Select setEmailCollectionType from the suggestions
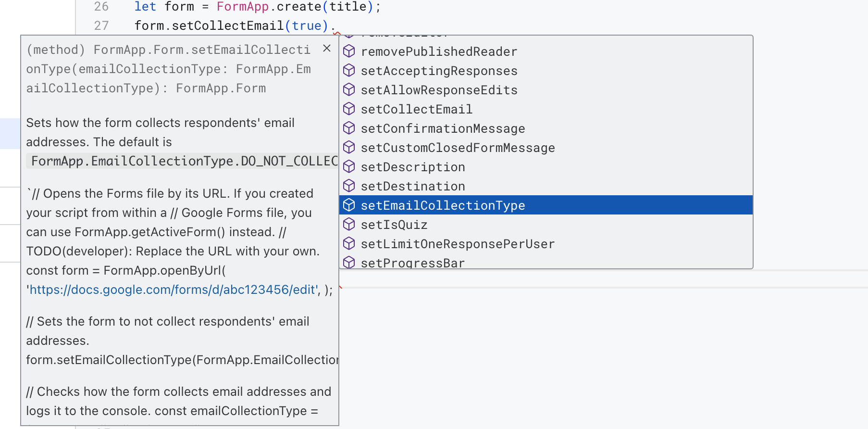The width and height of the screenshot is (868, 429). coord(546,205)
